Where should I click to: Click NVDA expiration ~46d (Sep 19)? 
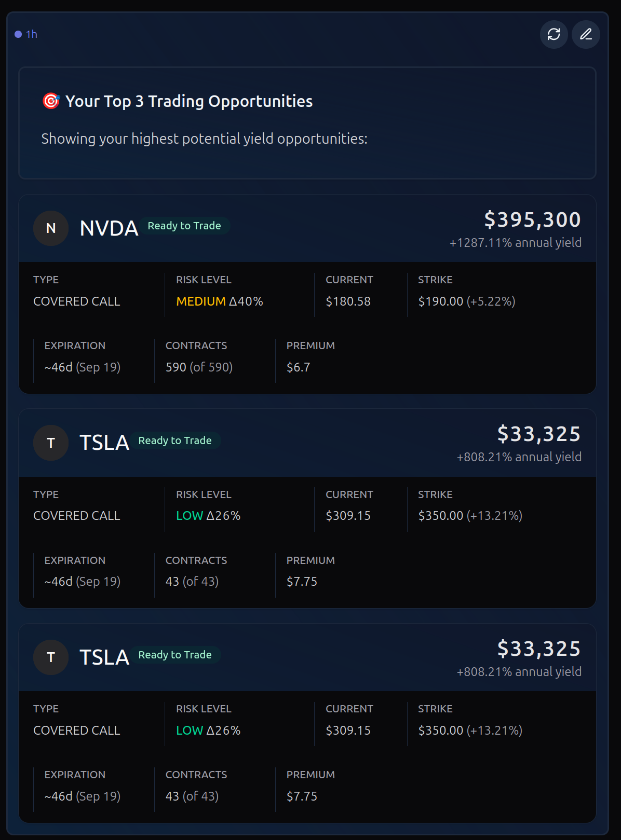point(82,367)
